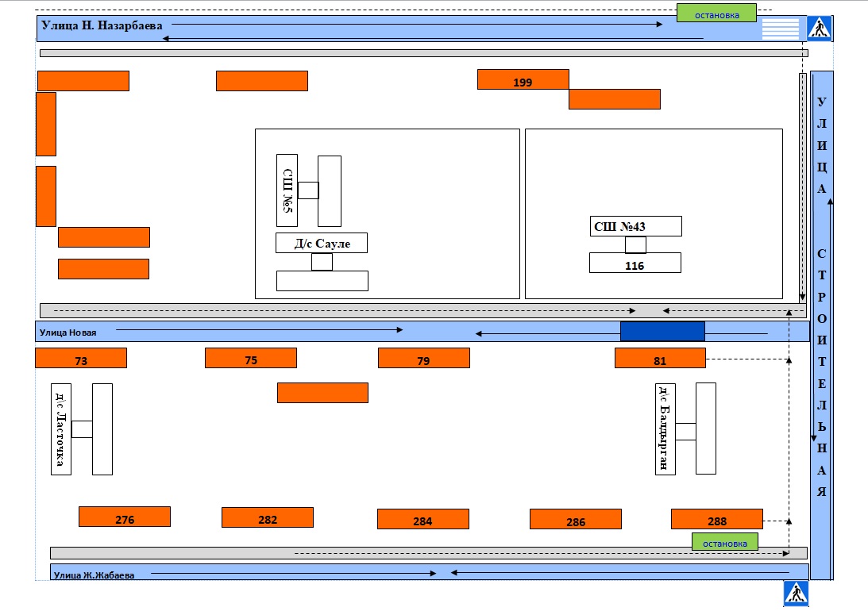The height and width of the screenshot is (615, 868).
Task: Select the unnumbered orange building below building 75
Action: pos(322,393)
